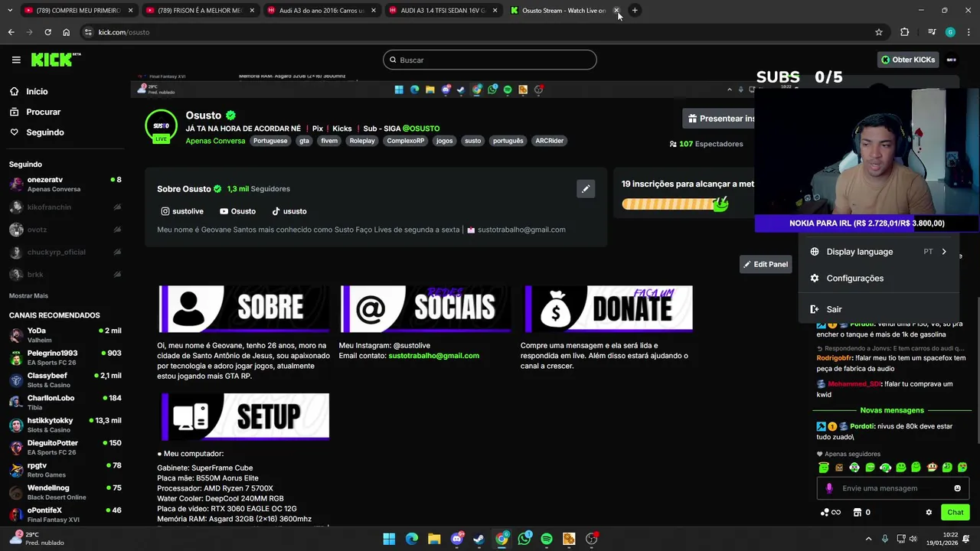Switch to Audi A3 do ano 2016 tab
The height and width of the screenshot is (551, 980).
pos(320,11)
